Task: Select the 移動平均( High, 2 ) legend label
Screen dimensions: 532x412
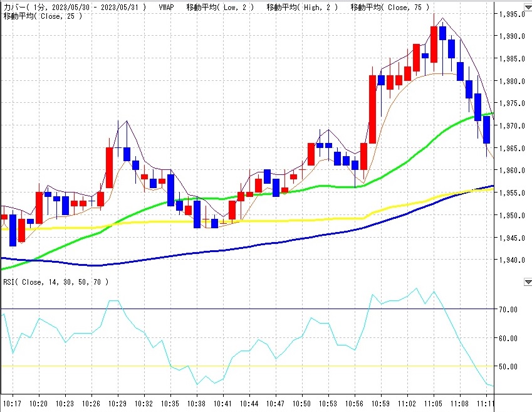Action: tap(302, 7)
